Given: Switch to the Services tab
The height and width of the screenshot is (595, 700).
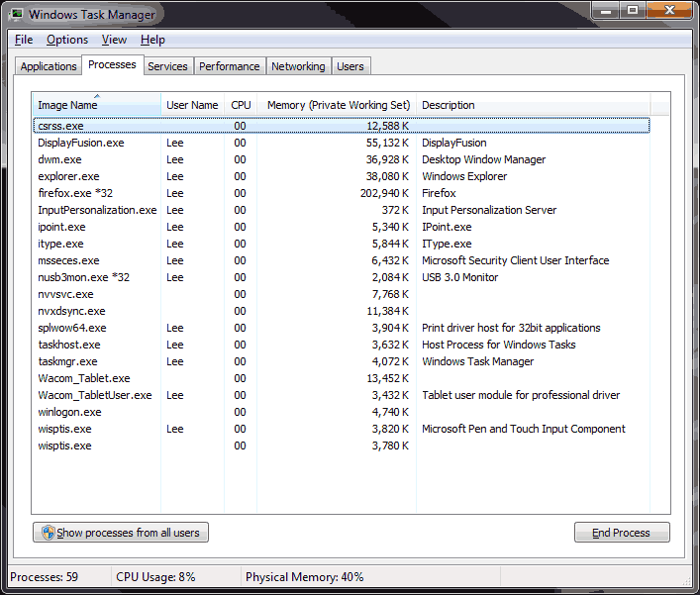Looking at the screenshot, I should pyautogui.click(x=167, y=66).
